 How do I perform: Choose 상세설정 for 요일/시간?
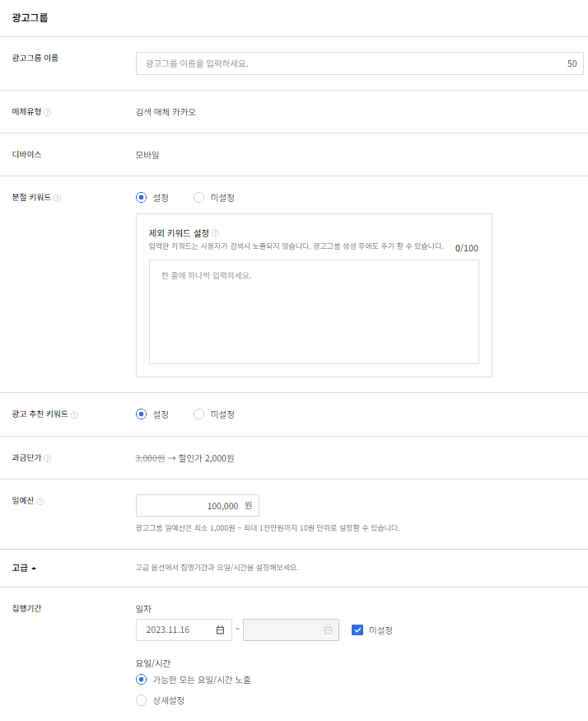(x=141, y=700)
